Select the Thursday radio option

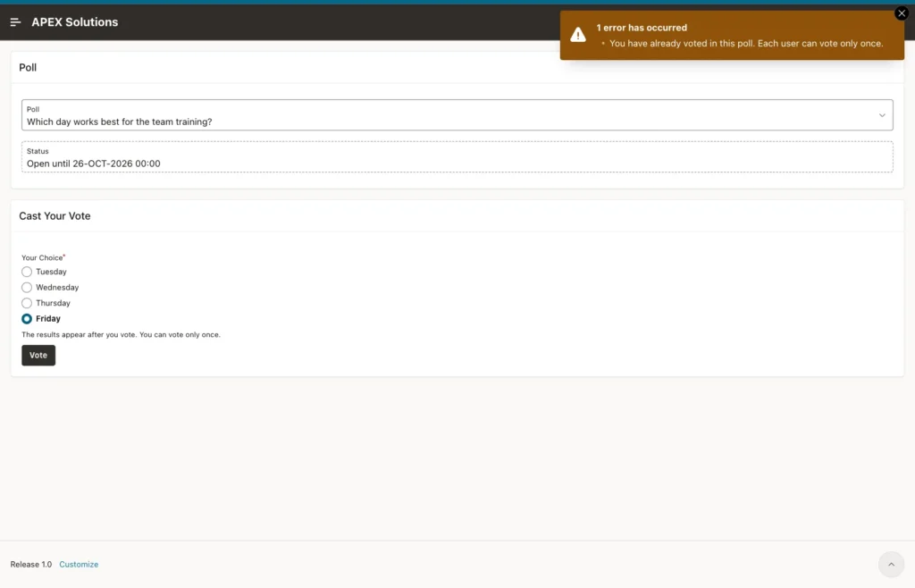click(x=27, y=303)
